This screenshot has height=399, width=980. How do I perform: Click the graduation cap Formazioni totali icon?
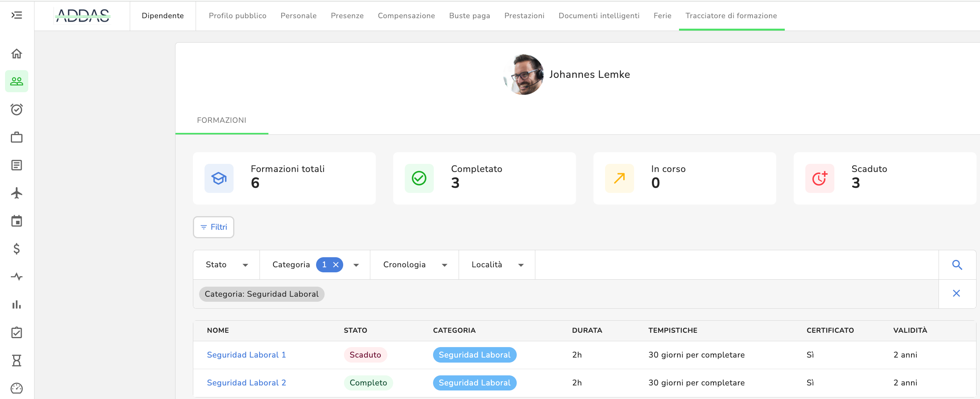coord(219,178)
